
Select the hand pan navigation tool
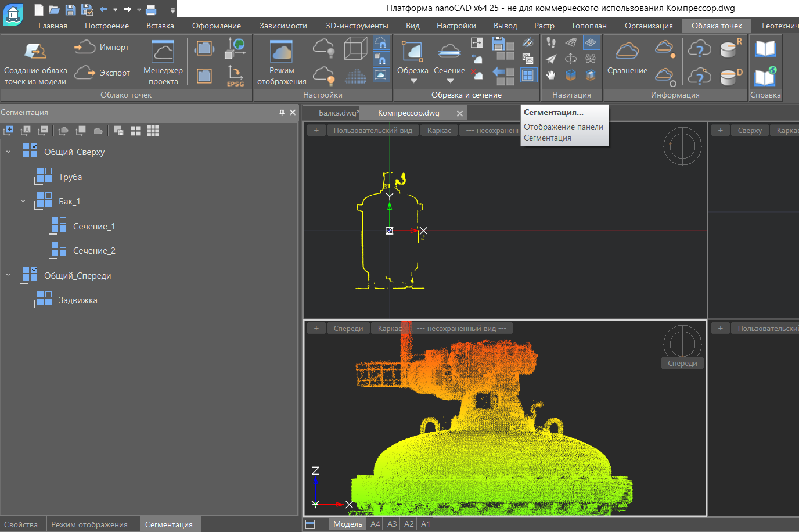click(x=551, y=75)
